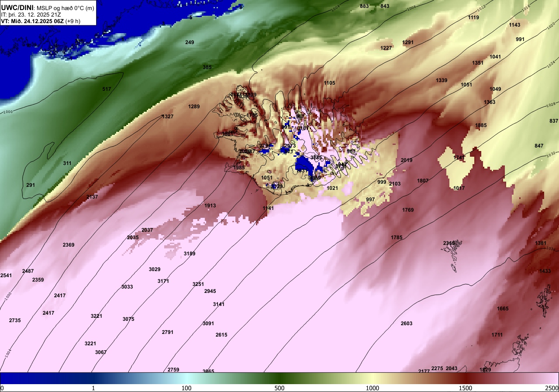The image size is (559, 392).
Task: Click the 2369 value on the map
Action: point(69,245)
